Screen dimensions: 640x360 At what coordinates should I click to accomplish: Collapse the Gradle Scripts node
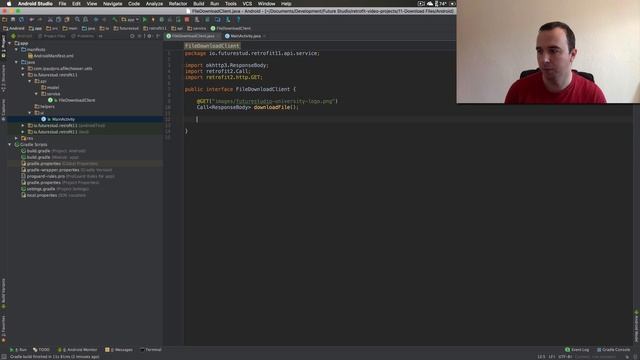tap(10, 144)
